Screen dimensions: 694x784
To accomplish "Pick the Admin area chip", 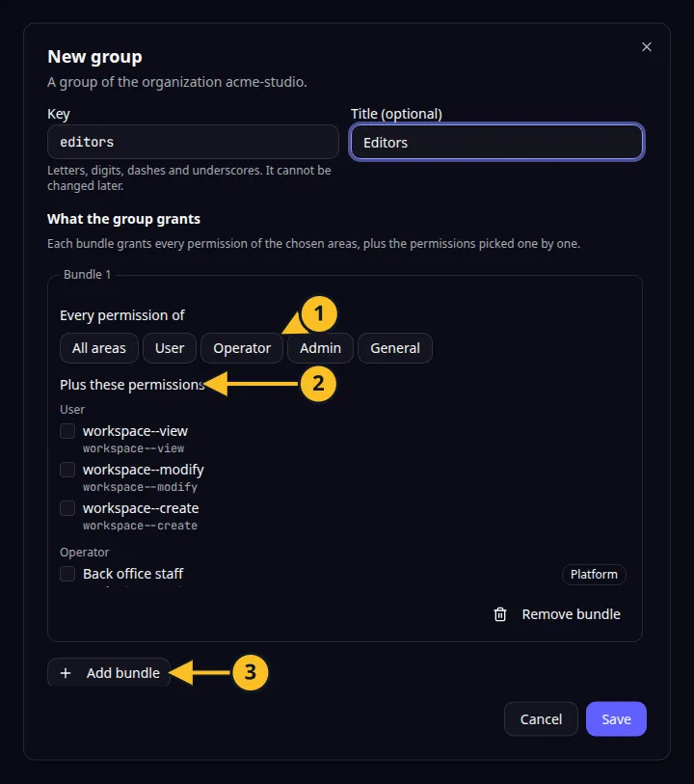I will (320, 348).
